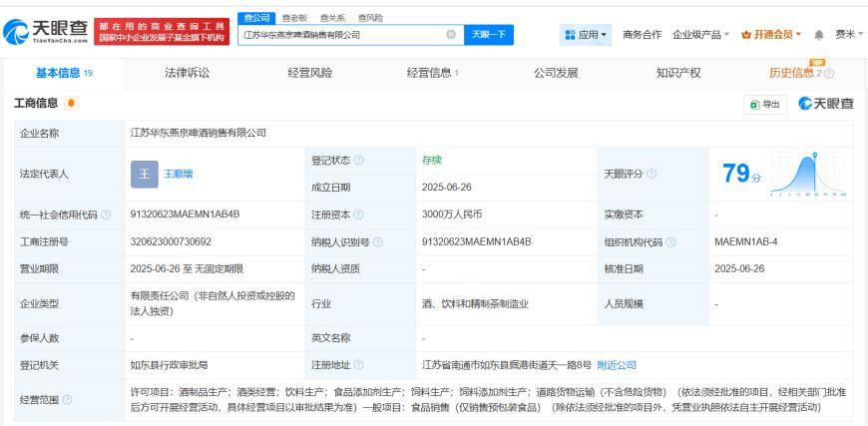The height and width of the screenshot is (426, 868).
Task: Open help icon next to 统一社会信用代码
Action: click(x=106, y=214)
